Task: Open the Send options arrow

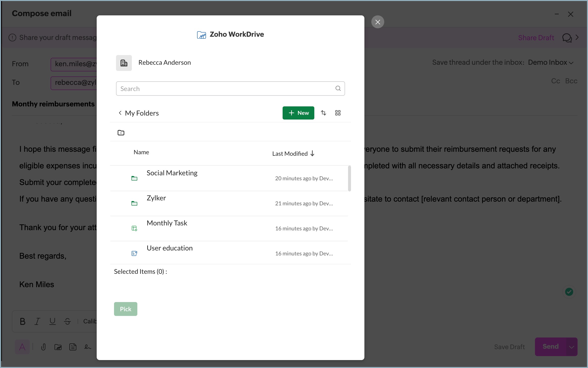Action: pyautogui.click(x=572, y=347)
